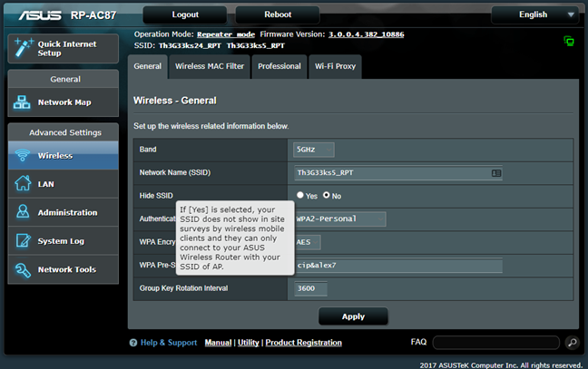This screenshot has width=588, height=369.
Task: Switch to the Professional tab
Action: (x=279, y=66)
